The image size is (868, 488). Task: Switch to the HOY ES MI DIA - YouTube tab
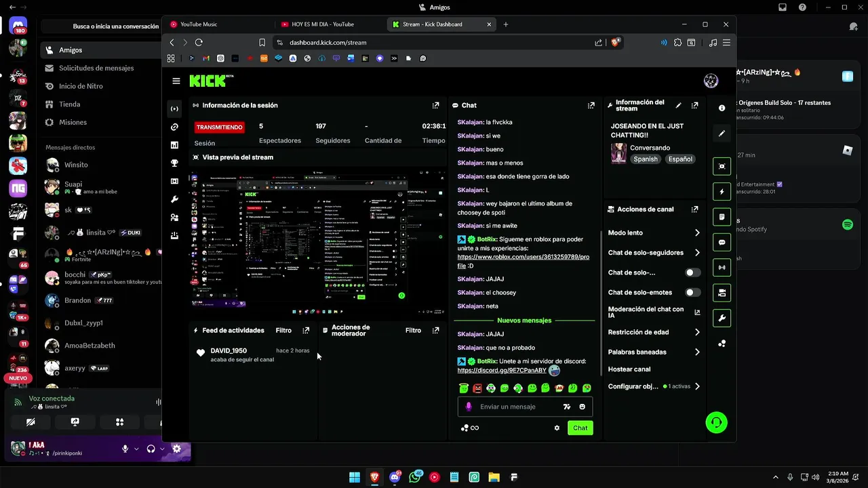[x=329, y=24]
